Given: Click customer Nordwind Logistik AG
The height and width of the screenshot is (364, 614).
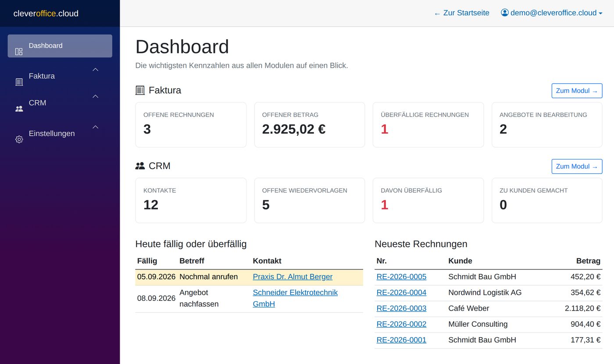Looking at the screenshot, I should point(485,293).
